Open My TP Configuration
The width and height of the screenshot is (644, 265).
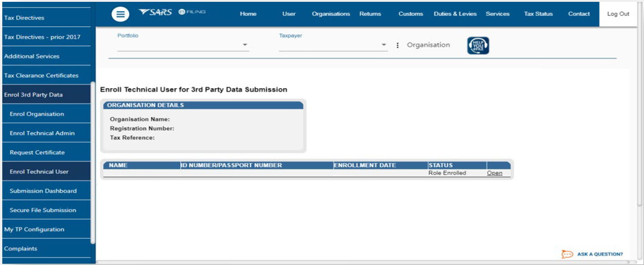(x=46, y=229)
